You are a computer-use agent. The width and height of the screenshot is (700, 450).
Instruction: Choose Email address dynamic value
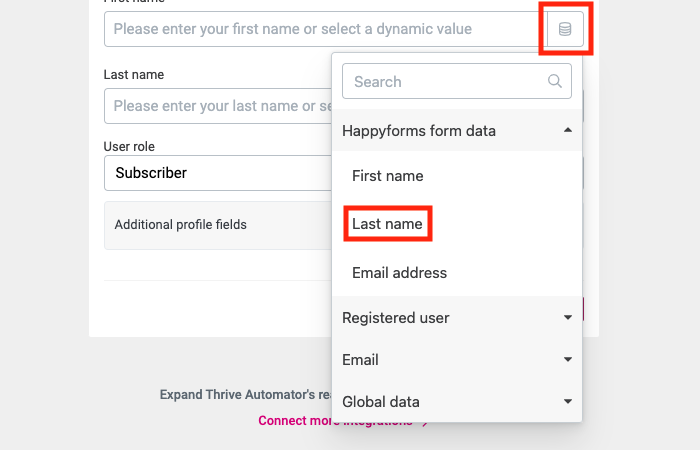399,273
